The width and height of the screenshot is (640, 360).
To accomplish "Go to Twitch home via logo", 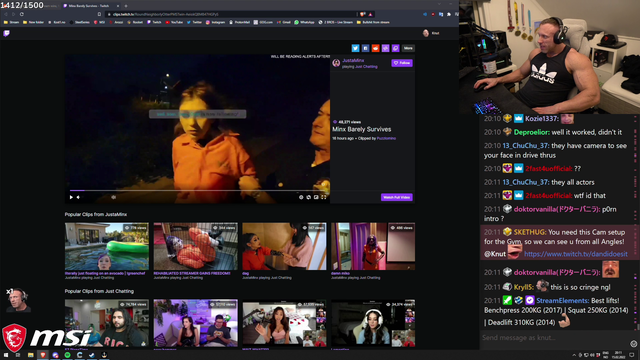I will pos(7,33).
